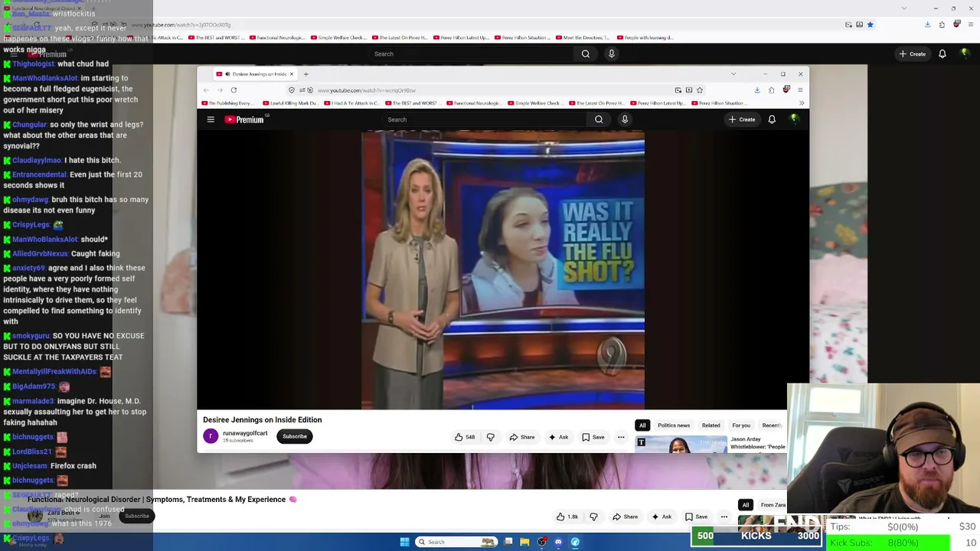Select 'All' chip in front window
The image size is (980, 551).
point(642,425)
